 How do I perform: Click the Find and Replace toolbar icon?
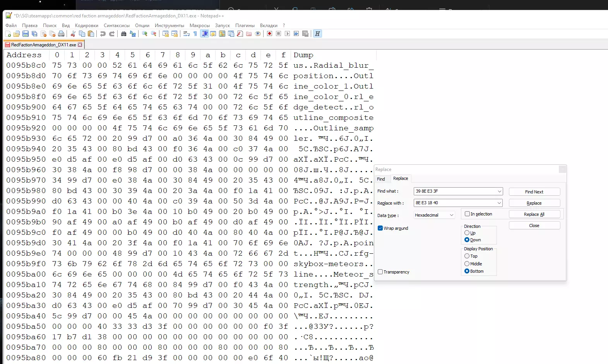[132, 34]
